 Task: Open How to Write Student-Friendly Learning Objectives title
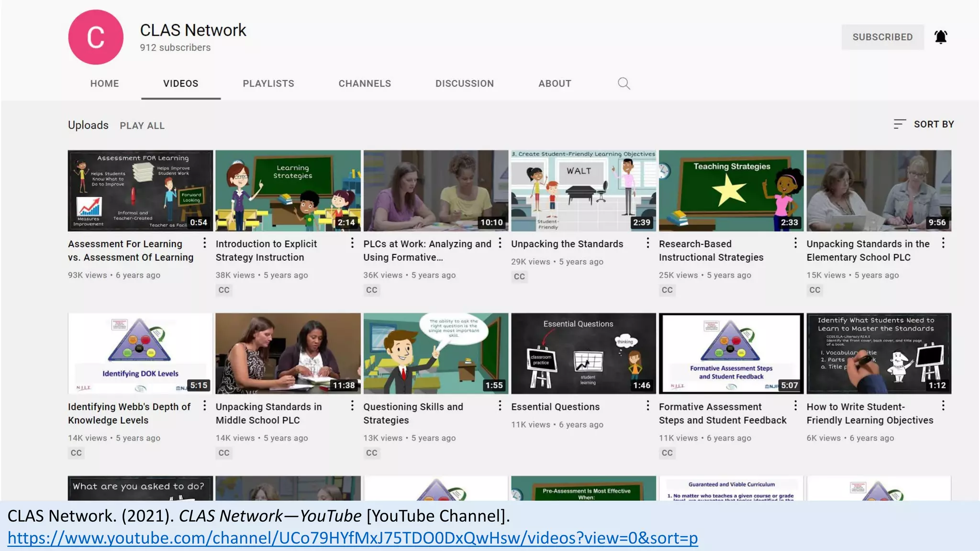pyautogui.click(x=870, y=413)
